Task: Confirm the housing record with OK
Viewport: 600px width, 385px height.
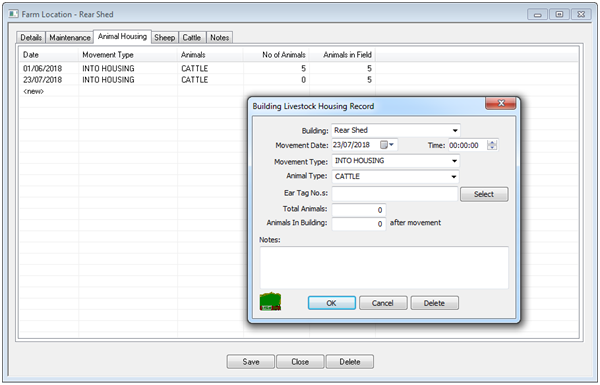Action: (x=331, y=303)
